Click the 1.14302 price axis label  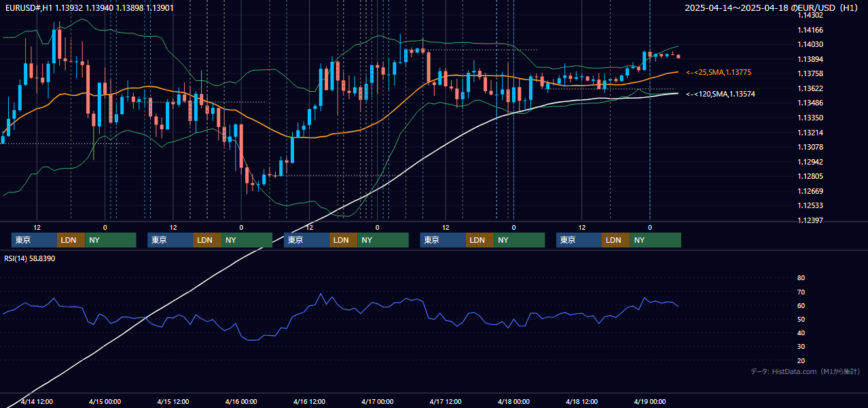(810, 15)
